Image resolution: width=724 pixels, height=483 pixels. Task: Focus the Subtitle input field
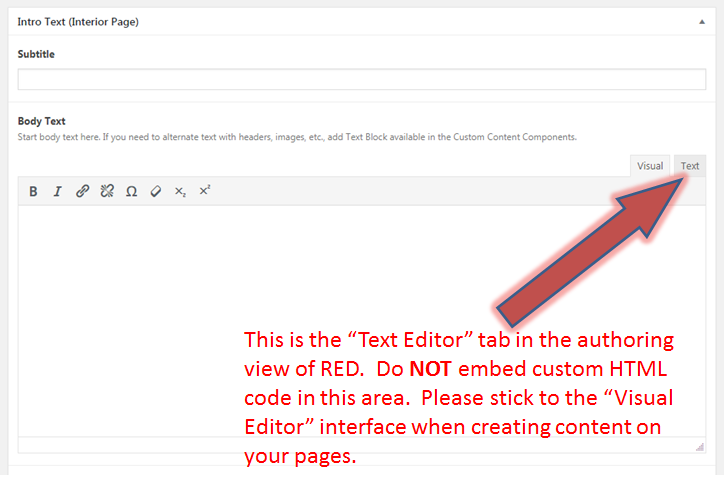362,79
